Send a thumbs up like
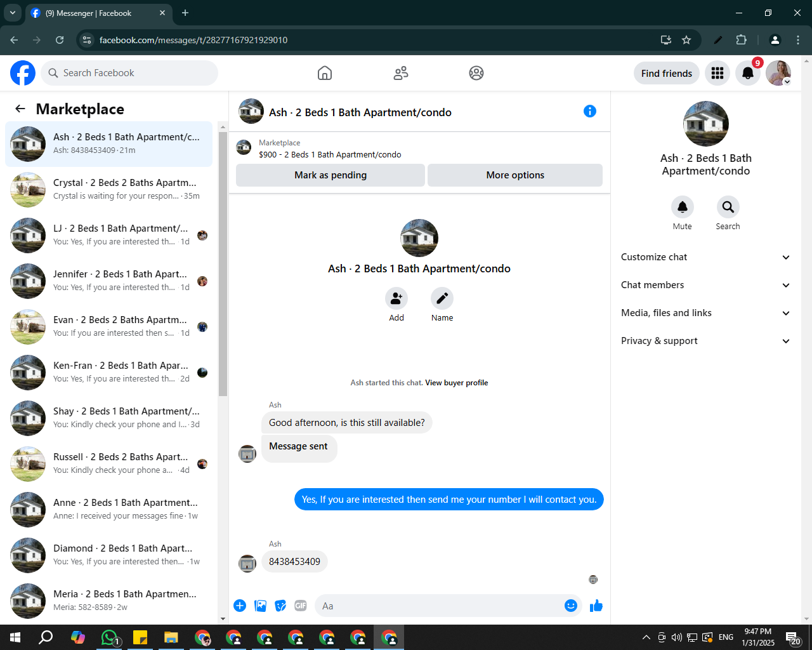Screen dimensions: 812x650 click(x=596, y=606)
